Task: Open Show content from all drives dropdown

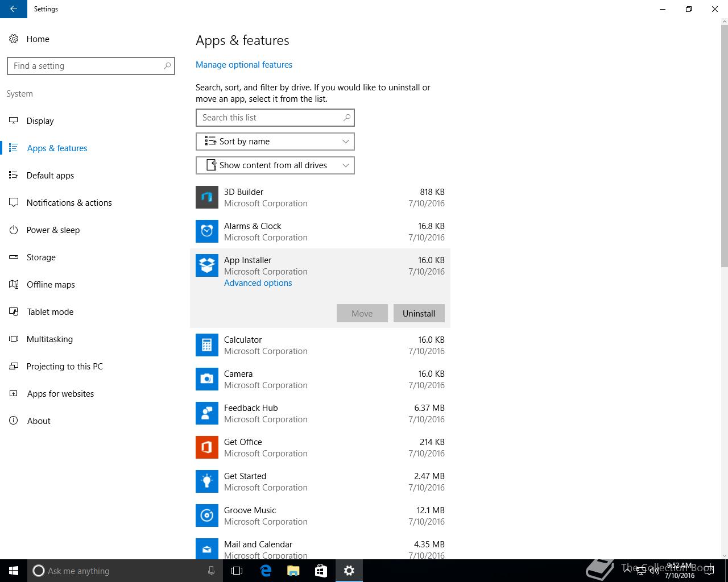Action: pyautogui.click(x=275, y=165)
